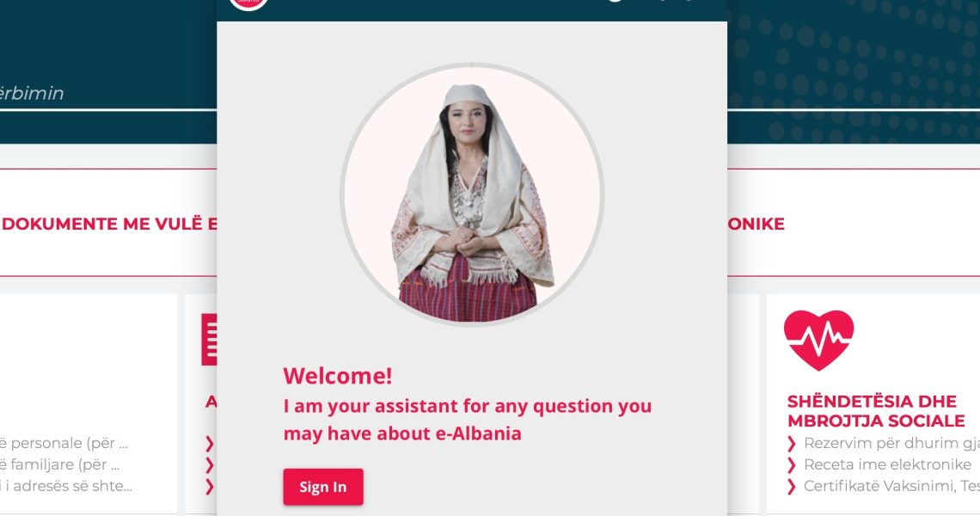980x516 pixels.
Task: Select the tab ending in ONIKE
Action: (x=756, y=224)
